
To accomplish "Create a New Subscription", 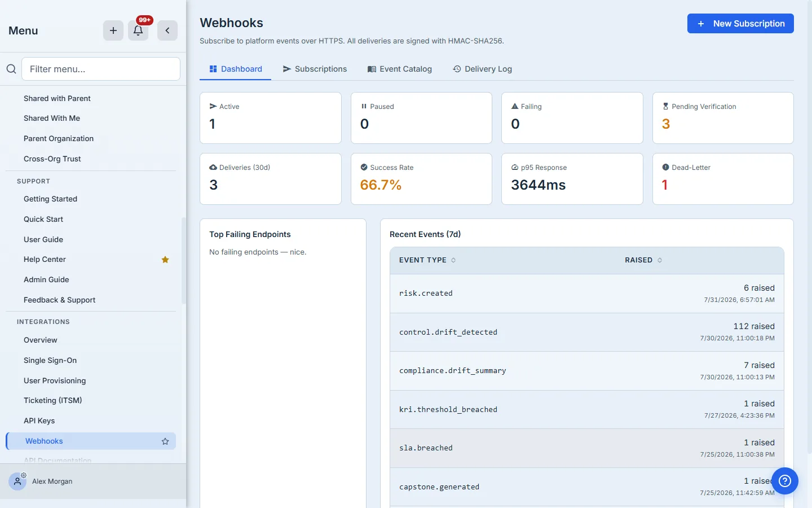I will [x=740, y=24].
